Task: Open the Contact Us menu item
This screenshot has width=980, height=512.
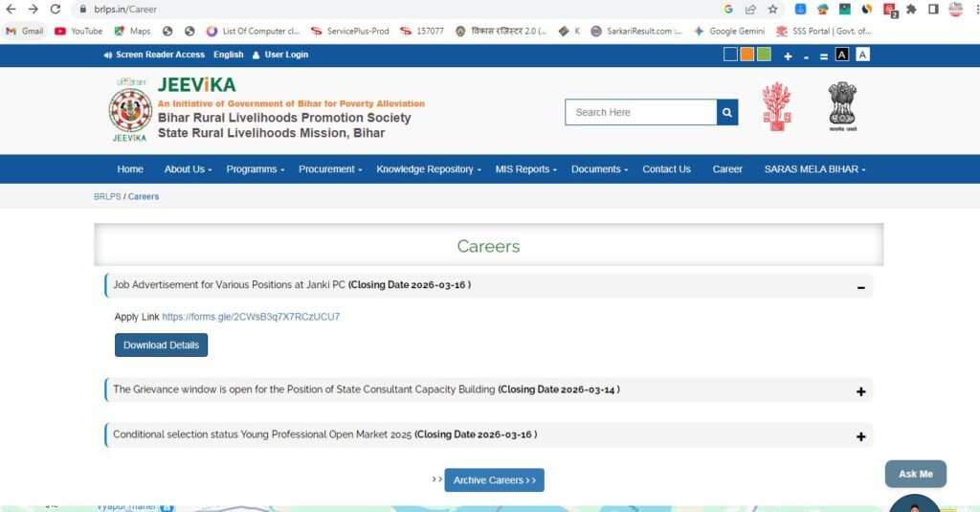Action: (666, 169)
